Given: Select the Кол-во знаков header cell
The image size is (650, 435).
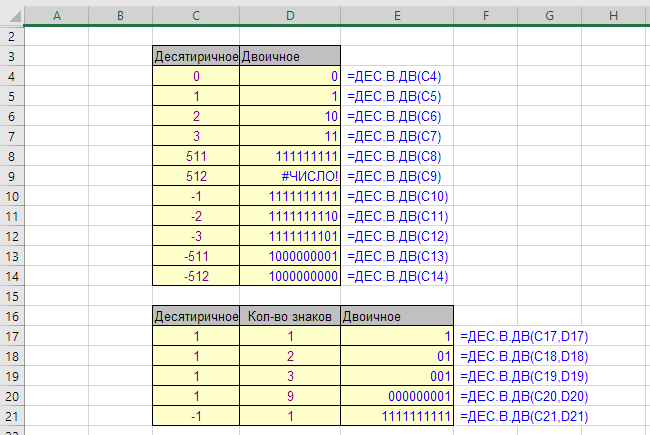Looking at the screenshot, I should pyautogui.click(x=290, y=316).
